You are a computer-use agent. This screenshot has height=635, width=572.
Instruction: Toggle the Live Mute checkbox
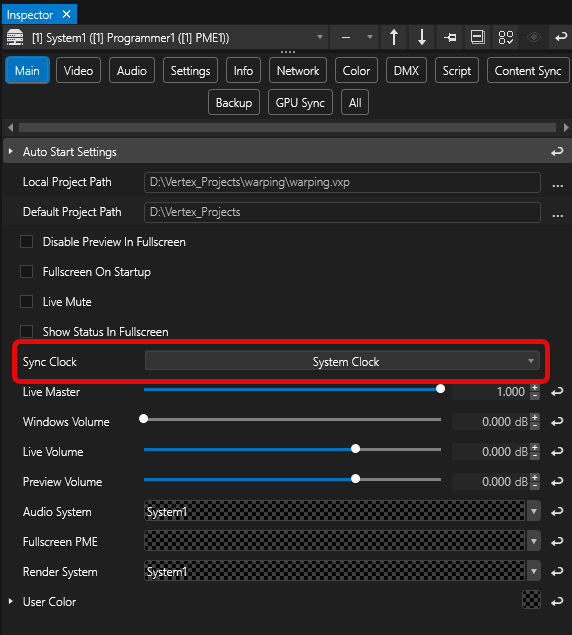[27, 302]
